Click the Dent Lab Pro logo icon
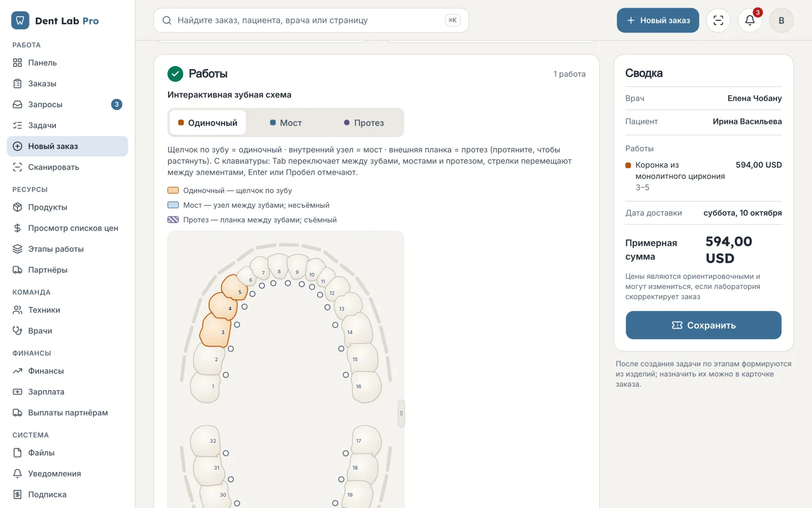This screenshot has height=508, width=812. tap(20, 20)
